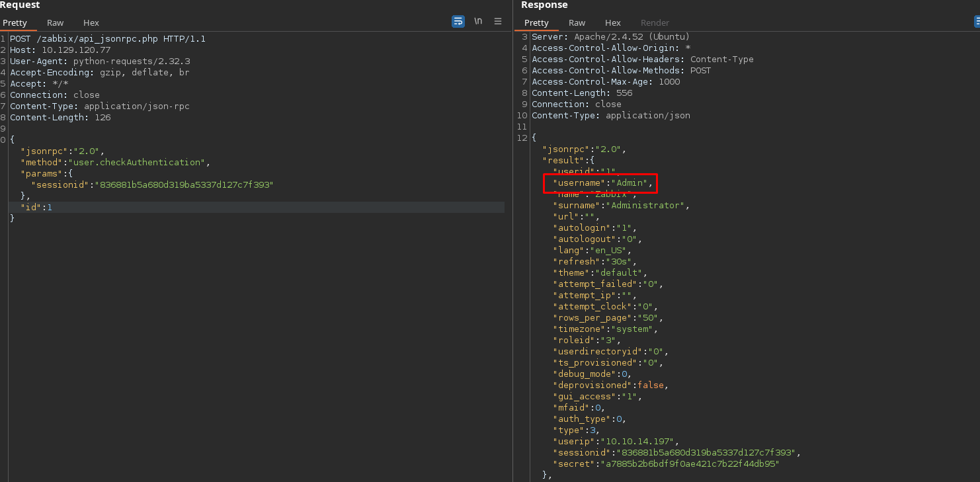The height and width of the screenshot is (482, 980).
Task: Click the sessionid value in Request body
Action: tap(184, 185)
